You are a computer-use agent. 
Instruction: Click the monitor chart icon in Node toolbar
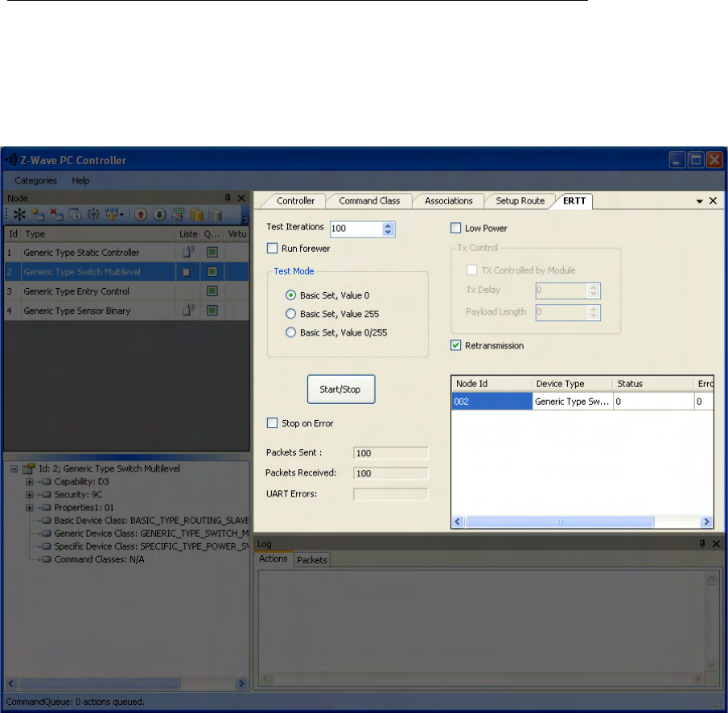[x=178, y=215]
